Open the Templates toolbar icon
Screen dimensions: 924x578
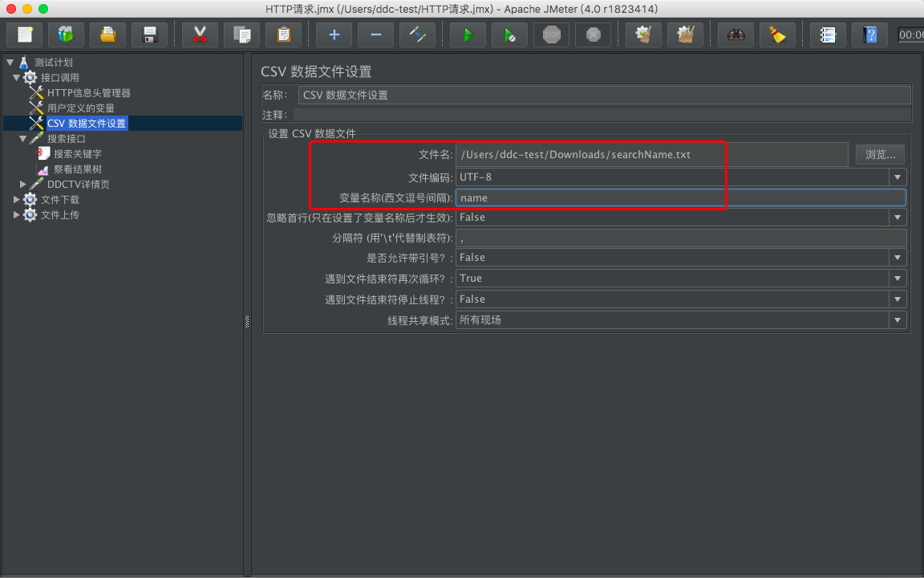click(x=66, y=35)
